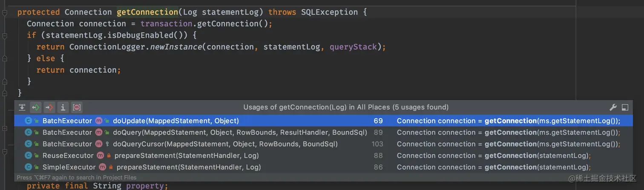Viewport: 644px width, 190px height.
Task: Click the doQueryCursor usage entry
Action: [225, 144]
